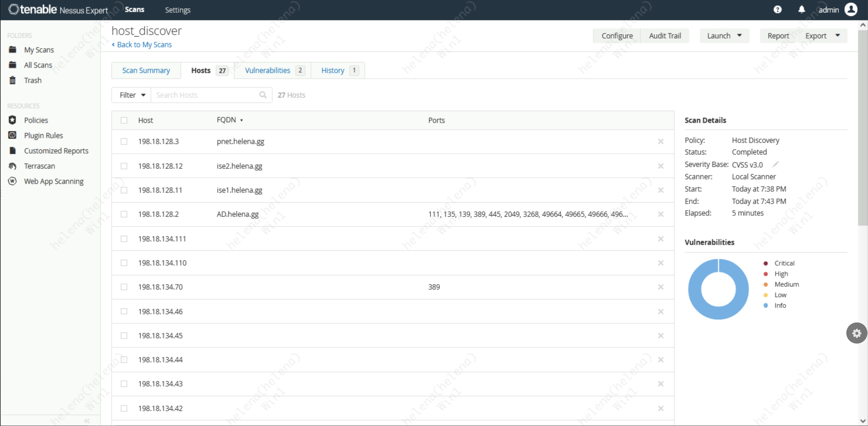Open Web App Scanning icon
The height and width of the screenshot is (426, 868).
pos(13,181)
